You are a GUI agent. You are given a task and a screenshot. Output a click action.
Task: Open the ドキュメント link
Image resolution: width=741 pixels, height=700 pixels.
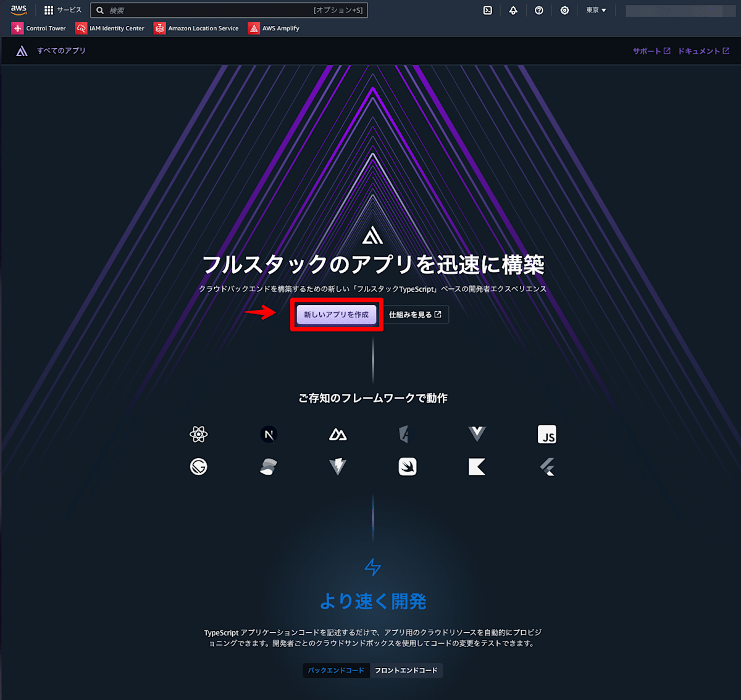pos(704,51)
